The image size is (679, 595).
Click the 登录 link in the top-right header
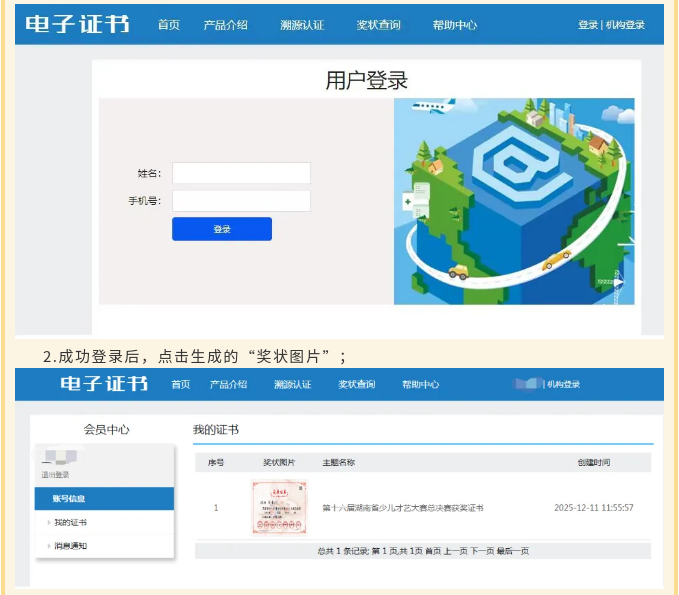click(587, 25)
